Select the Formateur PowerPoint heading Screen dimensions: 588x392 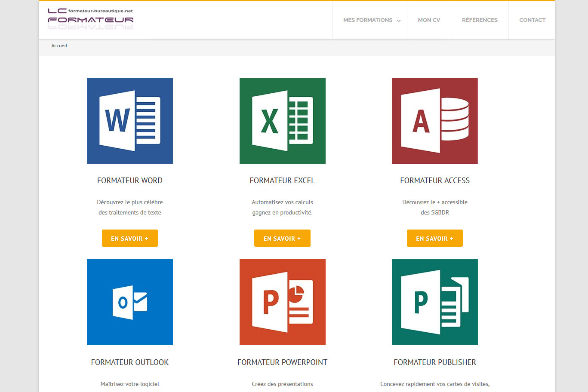(283, 362)
